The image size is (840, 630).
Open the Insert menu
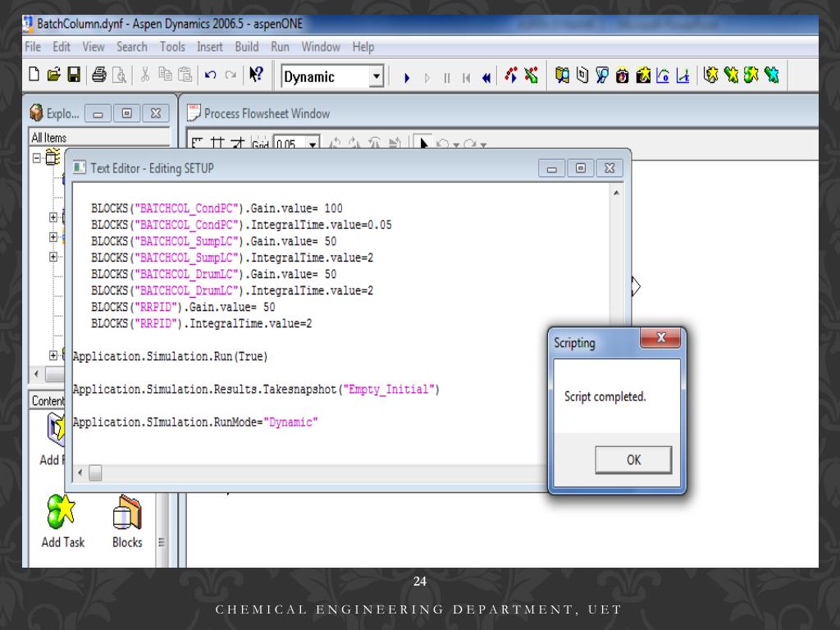(210, 47)
